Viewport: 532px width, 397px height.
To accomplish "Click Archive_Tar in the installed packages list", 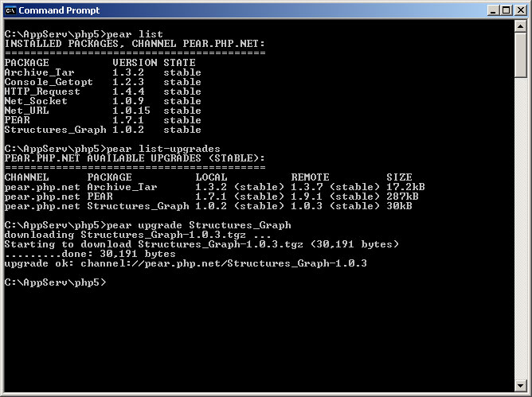I will point(39,72).
